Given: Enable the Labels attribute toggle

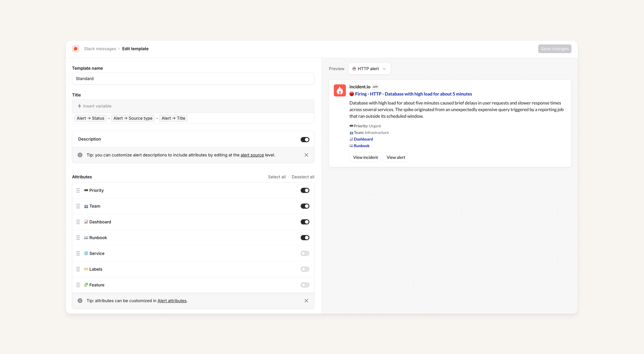Looking at the screenshot, I should pos(305,269).
